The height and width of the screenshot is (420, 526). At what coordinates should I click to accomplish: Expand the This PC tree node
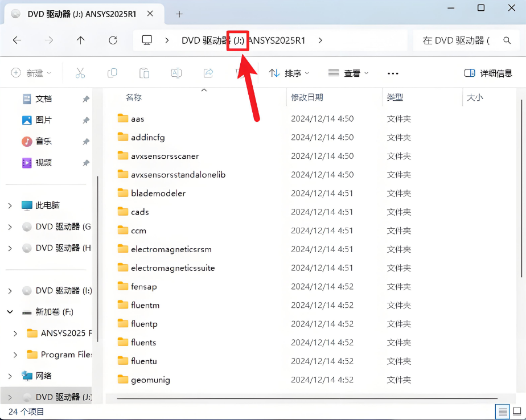coord(10,205)
